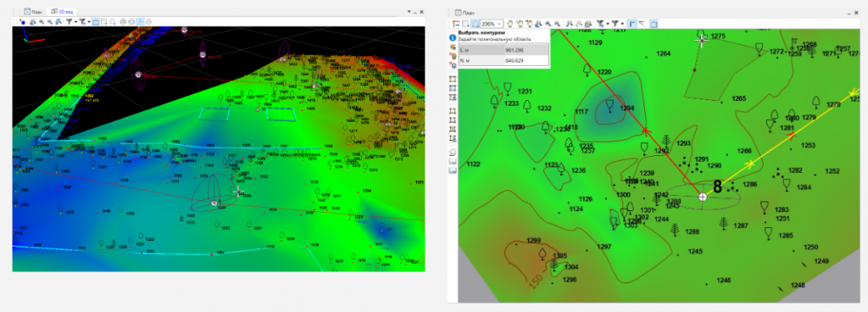Viewport: 868px width, 312px height.
Task: Click the gray circle icon ending 3D toolbar
Action: (148, 21)
